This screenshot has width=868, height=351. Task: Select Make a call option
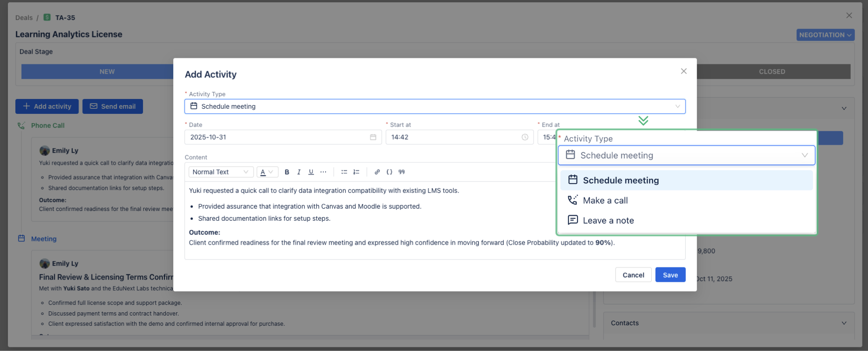(x=605, y=201)
